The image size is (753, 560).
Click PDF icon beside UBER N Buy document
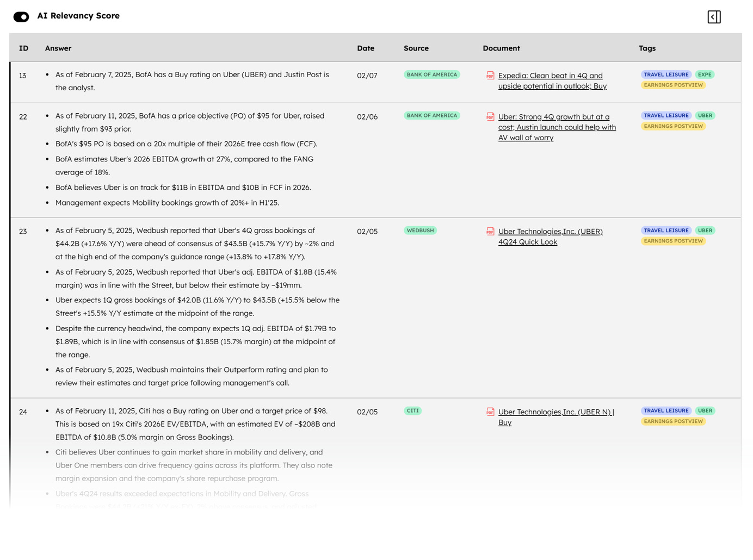pyautogui.click(x=490, y=412)
